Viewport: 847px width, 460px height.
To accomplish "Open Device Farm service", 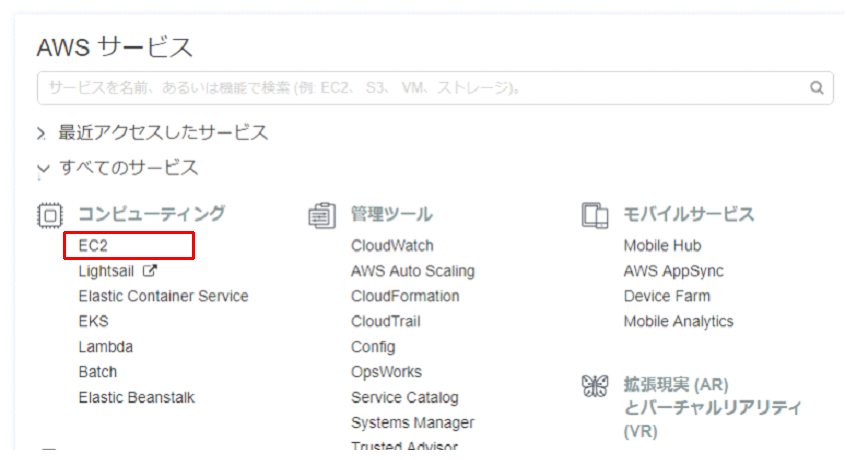I will pos(667,296).
